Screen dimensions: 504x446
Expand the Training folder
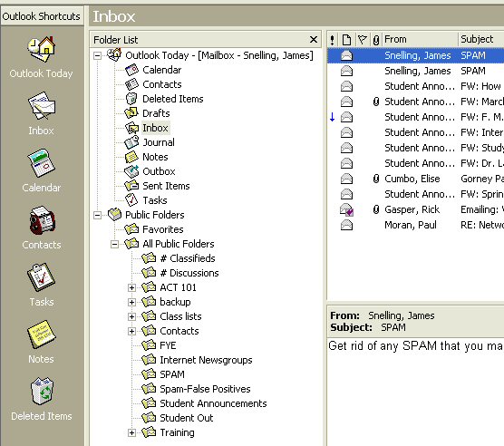pos(131,432)
